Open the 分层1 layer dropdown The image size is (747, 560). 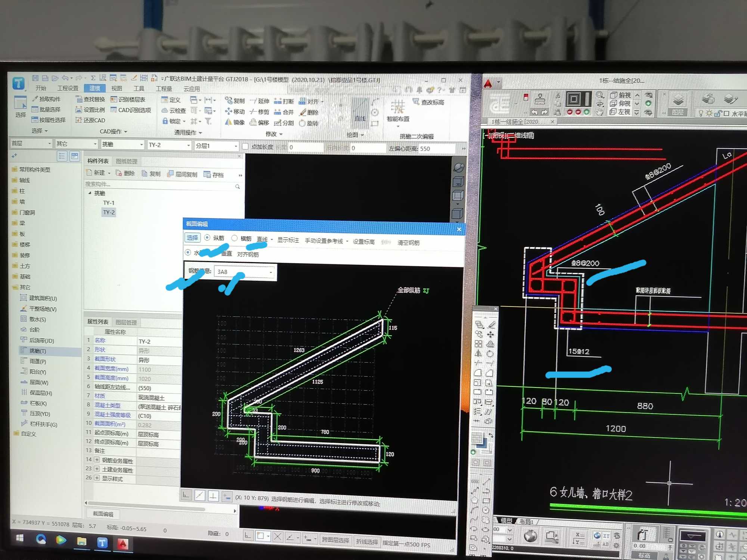tap(216, 146)
